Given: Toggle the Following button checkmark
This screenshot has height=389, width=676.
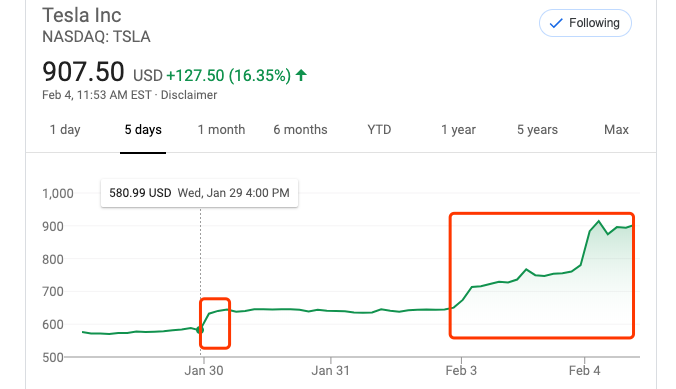Looking at the screenshot, I should click(x=585, y=23).
